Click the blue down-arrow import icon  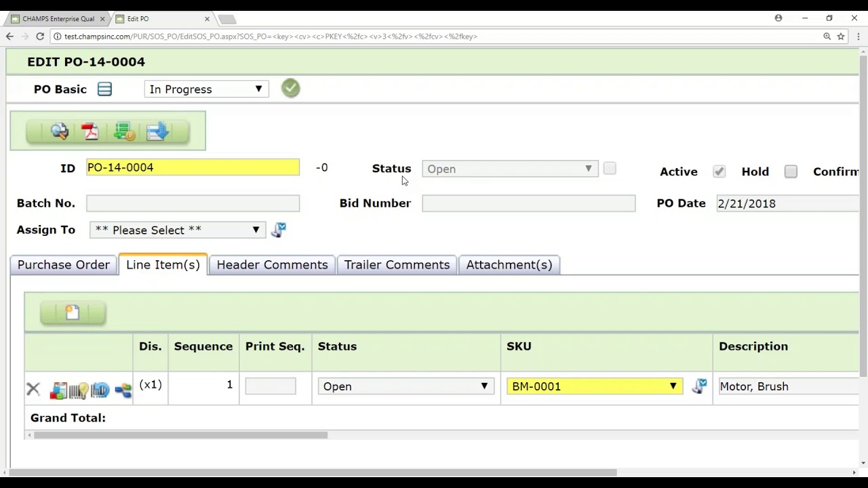coord(157,131)
